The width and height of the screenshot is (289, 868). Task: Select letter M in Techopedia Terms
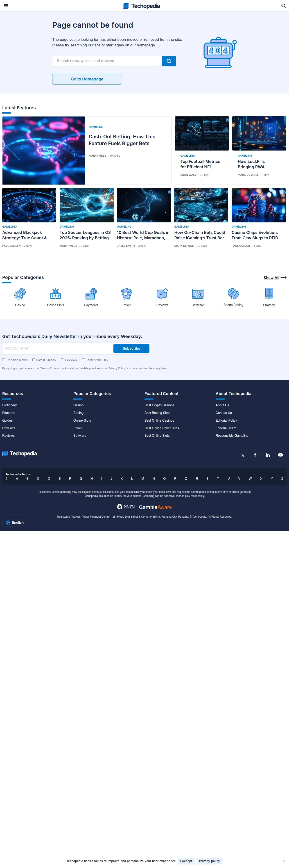[x=143, y=479]
